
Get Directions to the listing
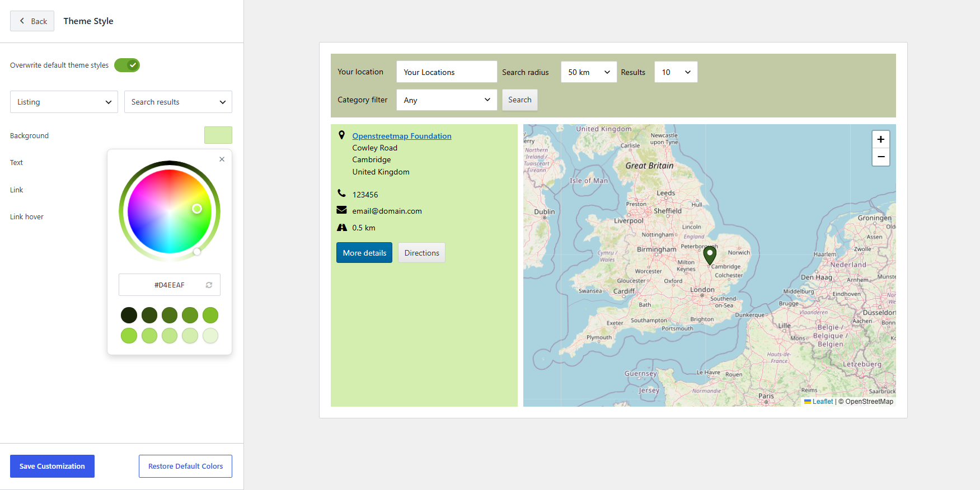421,253
